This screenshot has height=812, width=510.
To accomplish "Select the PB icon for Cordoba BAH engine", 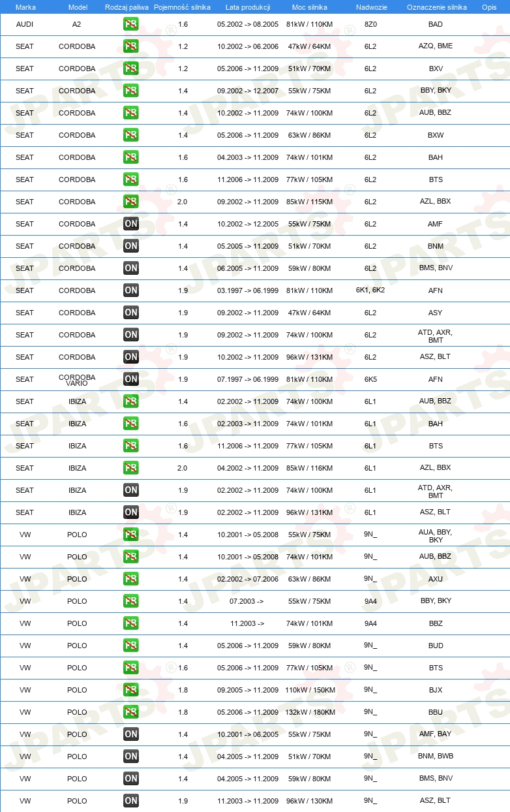I will 131,157.
